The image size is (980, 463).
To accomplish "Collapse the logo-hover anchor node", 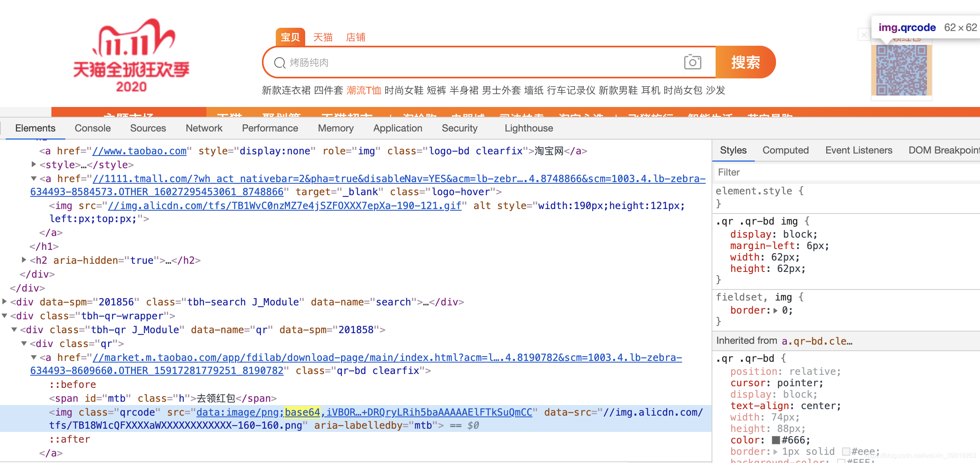I will click(x=34, y=178).
